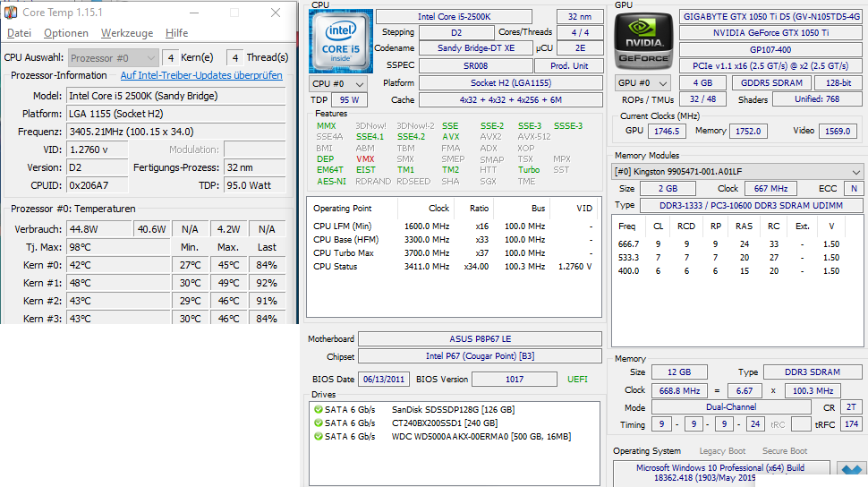
Task: Click the NVIDIA GeForce logo
Action: pyautogui.click(x=643, y=41)
